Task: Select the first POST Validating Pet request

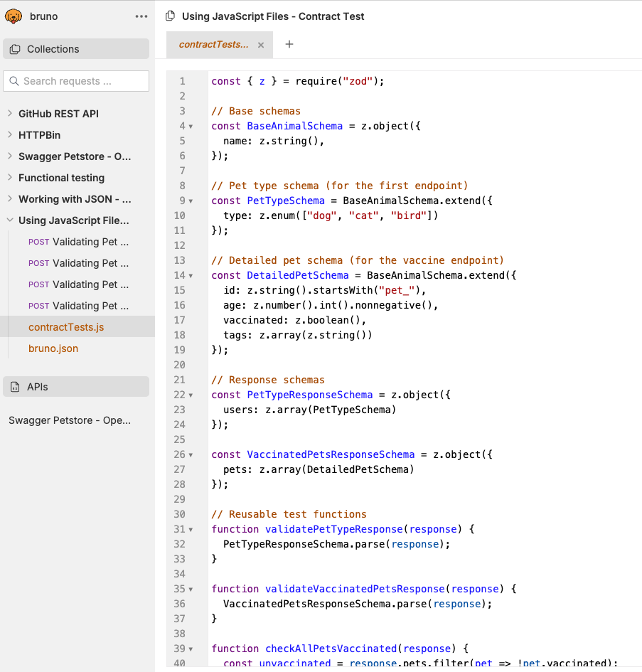Action: point(78,242)
